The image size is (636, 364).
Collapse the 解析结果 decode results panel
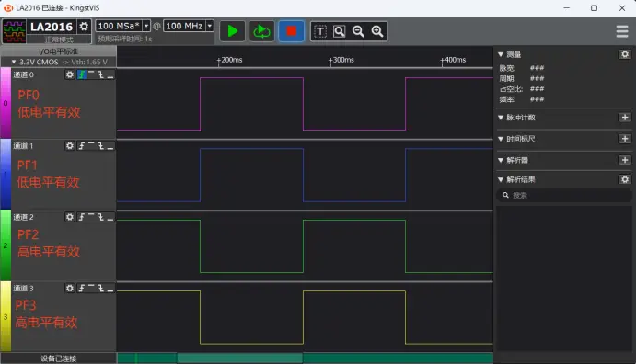tap(501, 180)
